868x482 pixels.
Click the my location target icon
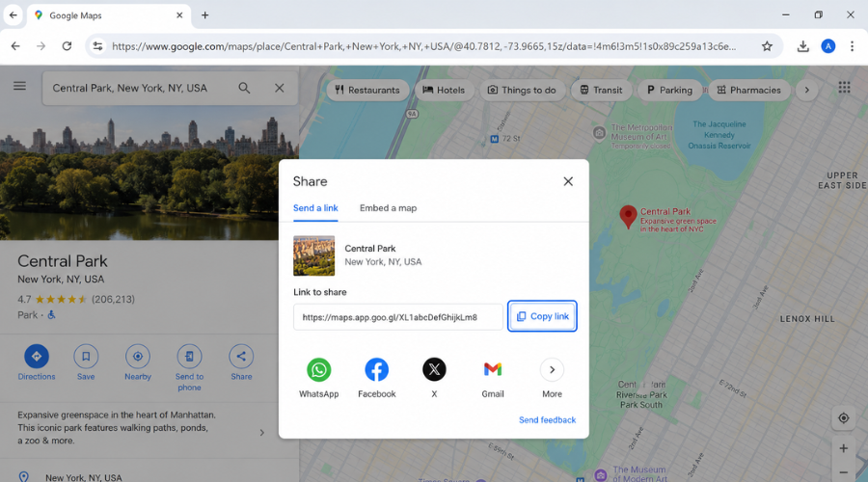843,418
